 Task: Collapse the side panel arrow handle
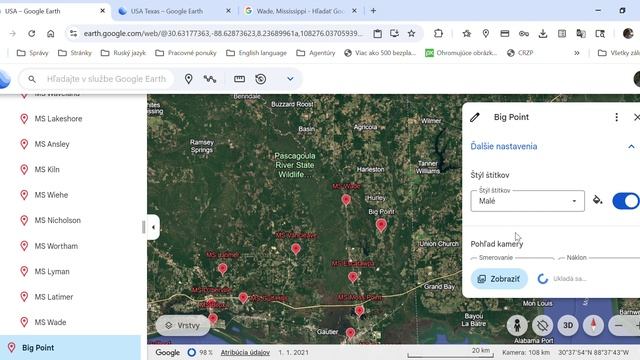tap(153, 227)
